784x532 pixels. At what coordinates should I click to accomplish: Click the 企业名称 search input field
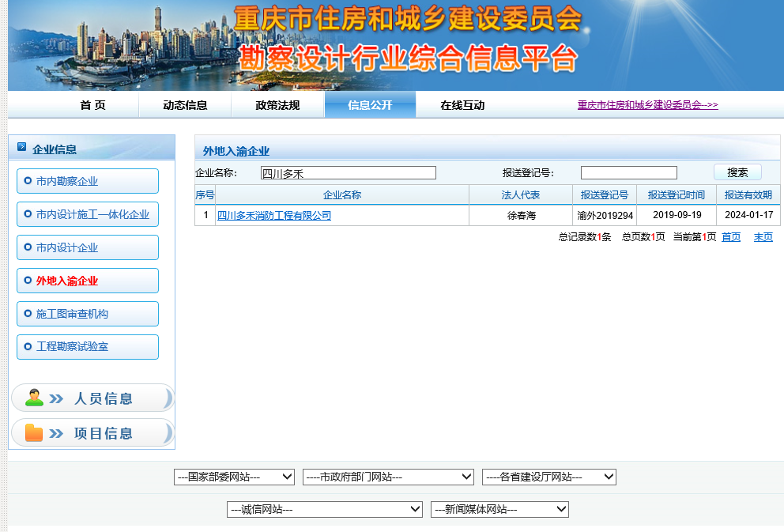(x=348, y=173)
